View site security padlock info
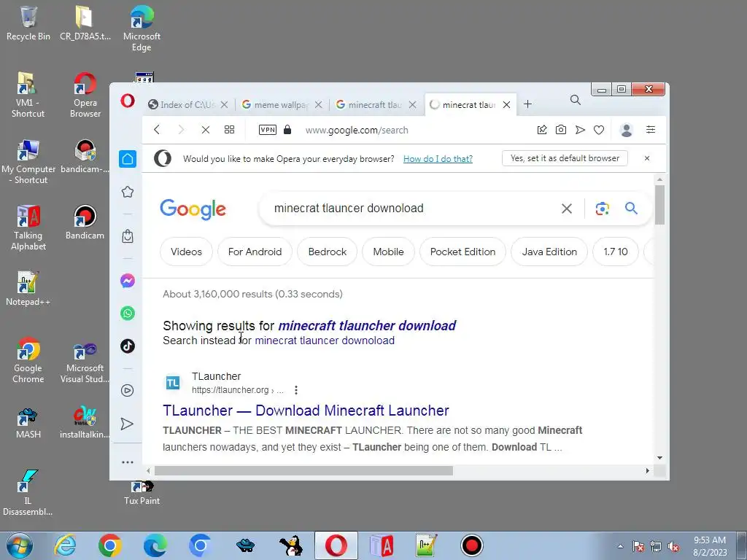This screenshot has height=560, width=747. click(287, 130)
